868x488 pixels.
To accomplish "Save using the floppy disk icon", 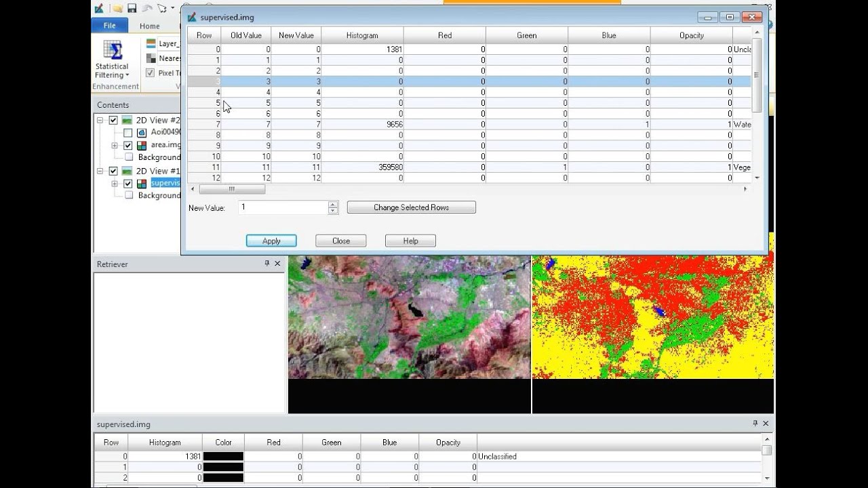I will [x=132, y=8].
